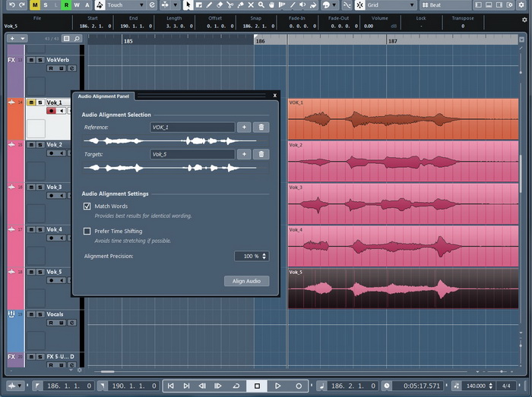
Task: Select the Vok_4 audio event
Action: click(403, 246)
